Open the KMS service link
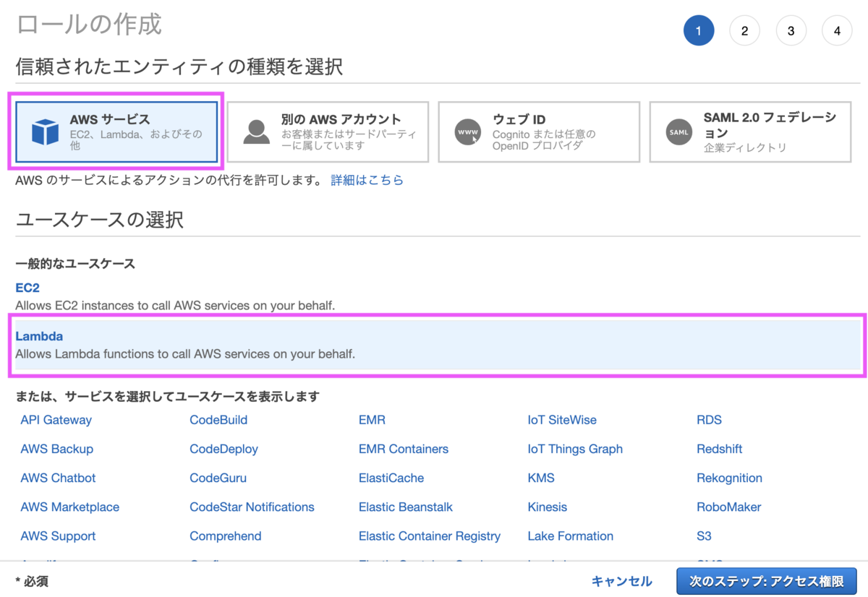This screenshot has width=868, height=597. click(x=541, y=478)
